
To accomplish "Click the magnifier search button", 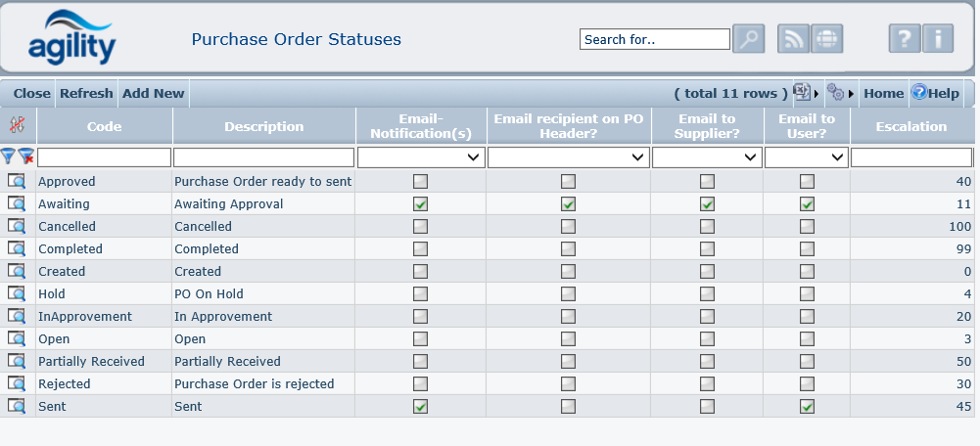I will (x=749, y=39).
